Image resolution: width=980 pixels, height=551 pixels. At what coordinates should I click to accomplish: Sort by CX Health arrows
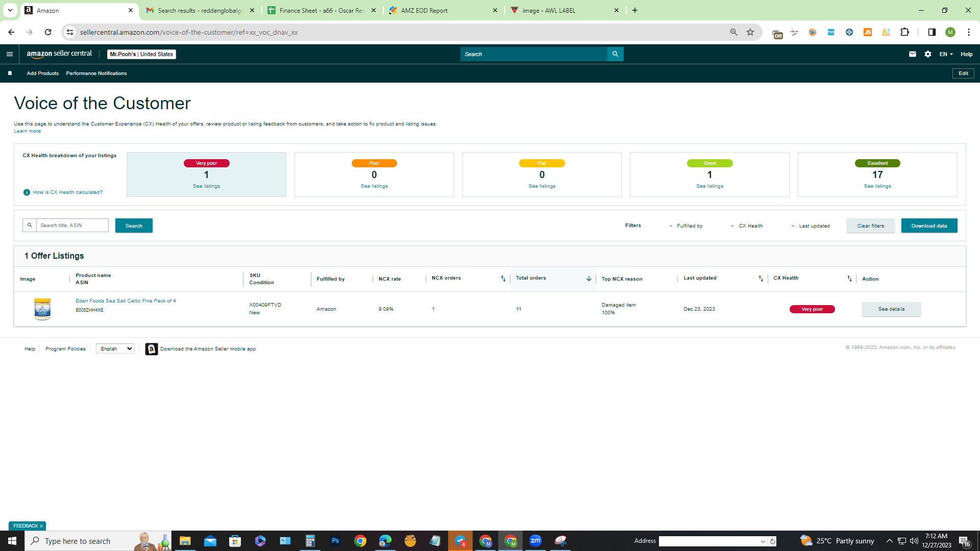pyautogui.click(x=849, y=279)
